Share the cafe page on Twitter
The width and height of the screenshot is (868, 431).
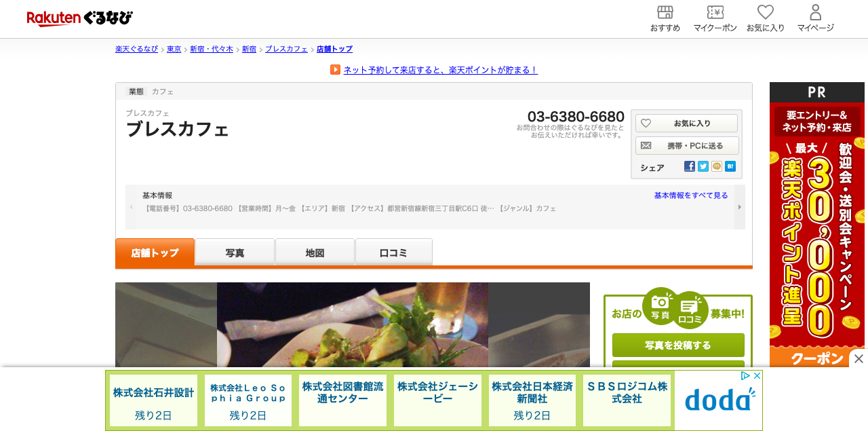[x=703, y=166]
